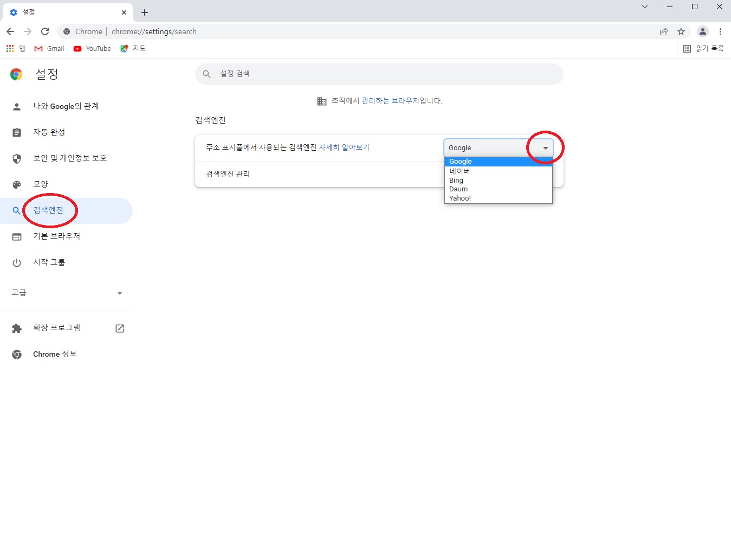Open a new tab with the plus button

[x=145, y=12]
